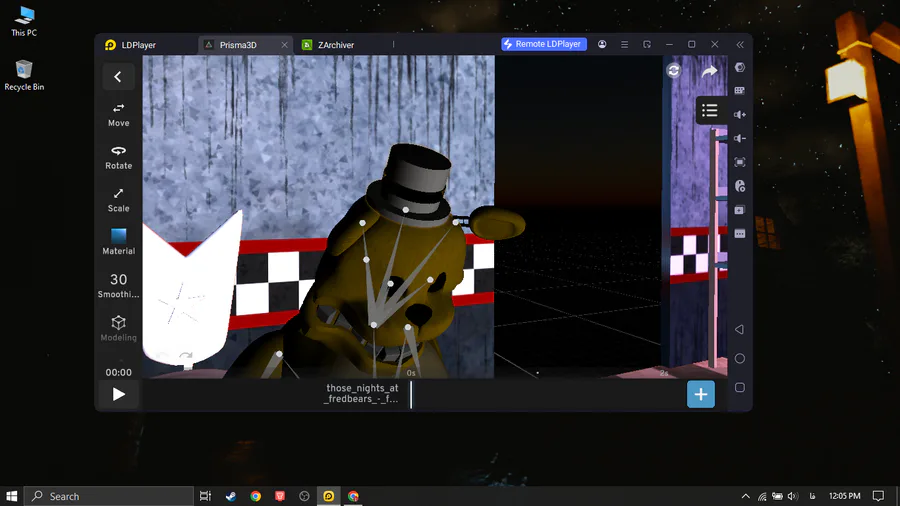Click the 12:05 PM clock
The width and height of the screenshot is (900, 506).
coord(844,496)
